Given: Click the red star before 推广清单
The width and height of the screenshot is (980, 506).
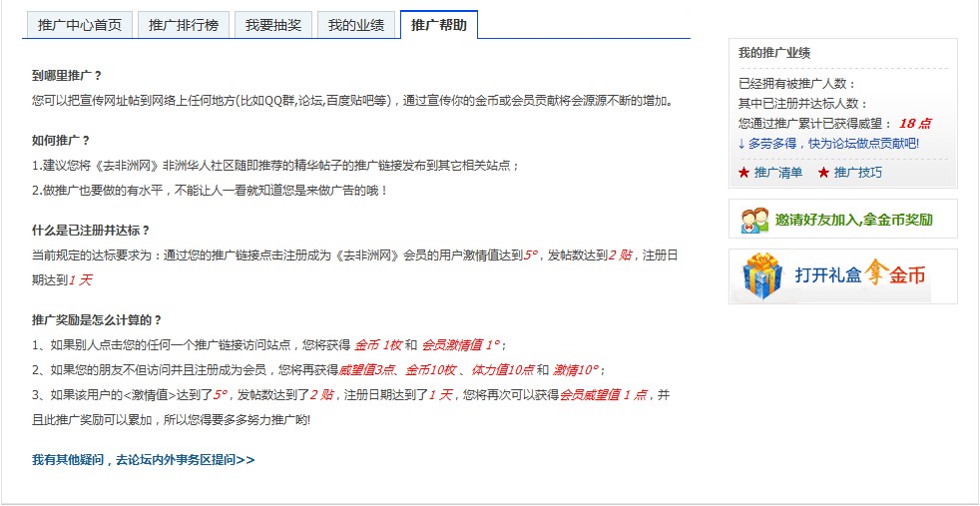Looking at the screenshot, I should pos(743,173).
